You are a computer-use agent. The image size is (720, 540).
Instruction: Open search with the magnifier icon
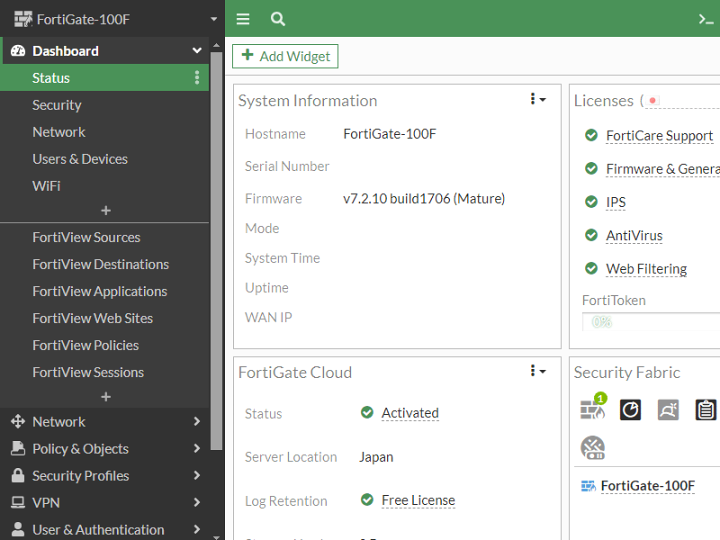[278, 19]
